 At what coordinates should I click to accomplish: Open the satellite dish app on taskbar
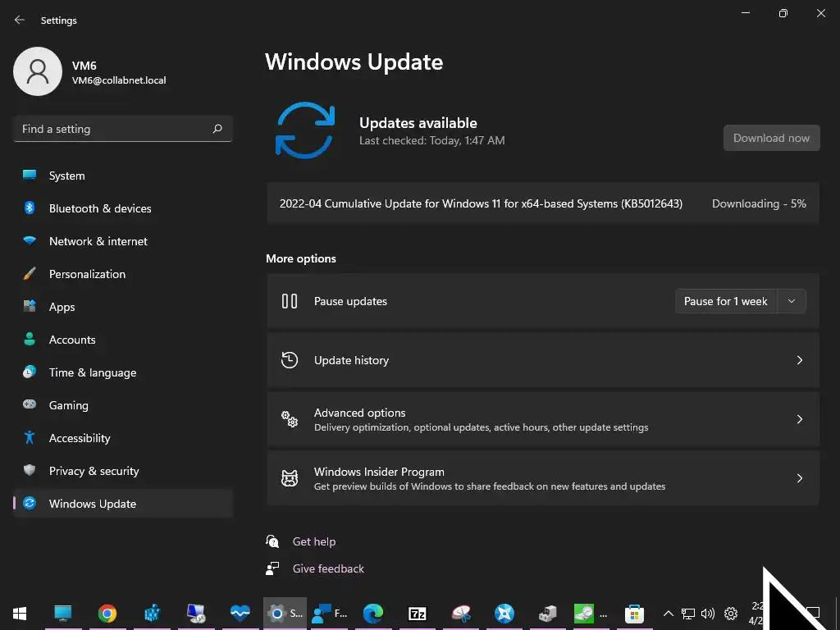pos(461,613)
